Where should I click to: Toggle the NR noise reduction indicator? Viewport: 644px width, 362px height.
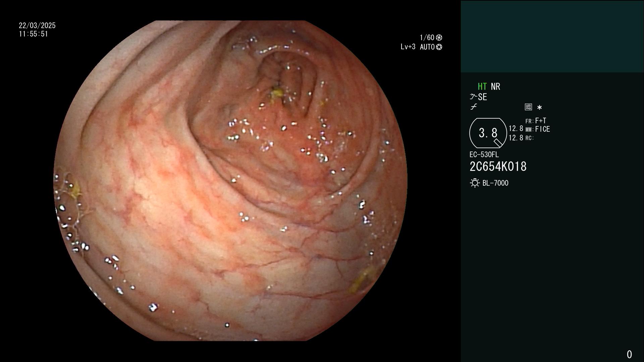[495, 86]
